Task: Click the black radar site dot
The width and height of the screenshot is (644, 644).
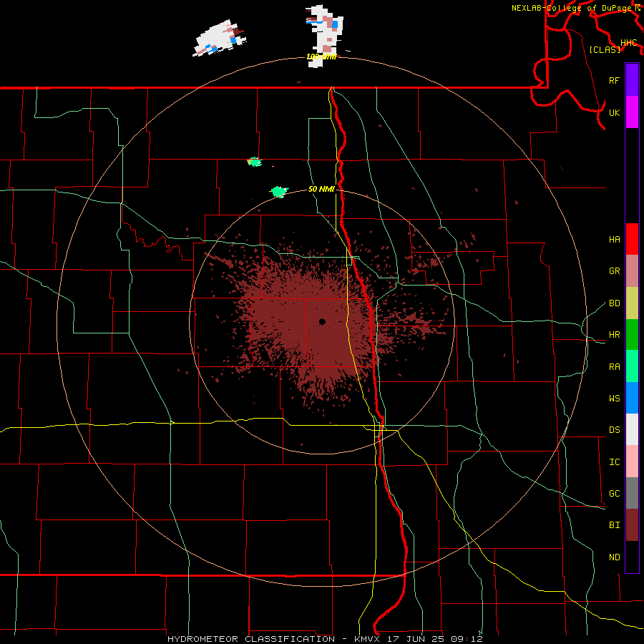Action: [x=322, y=321]
